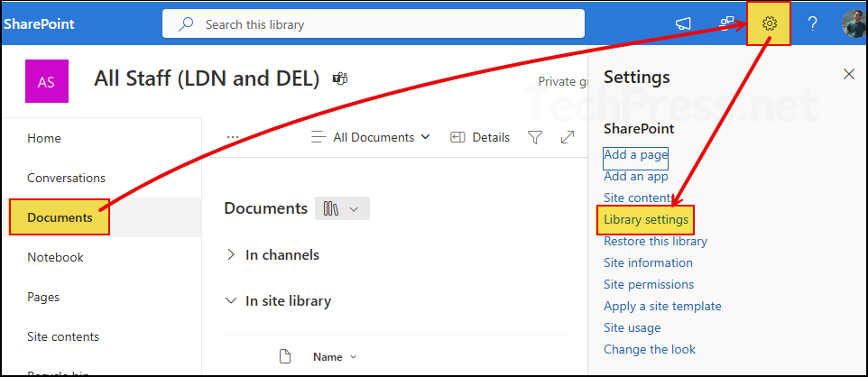This screenshot has width=868, height=377.
Task: Open the Settings gear icon
Action: pyautogui.click(x=769, y=23)
